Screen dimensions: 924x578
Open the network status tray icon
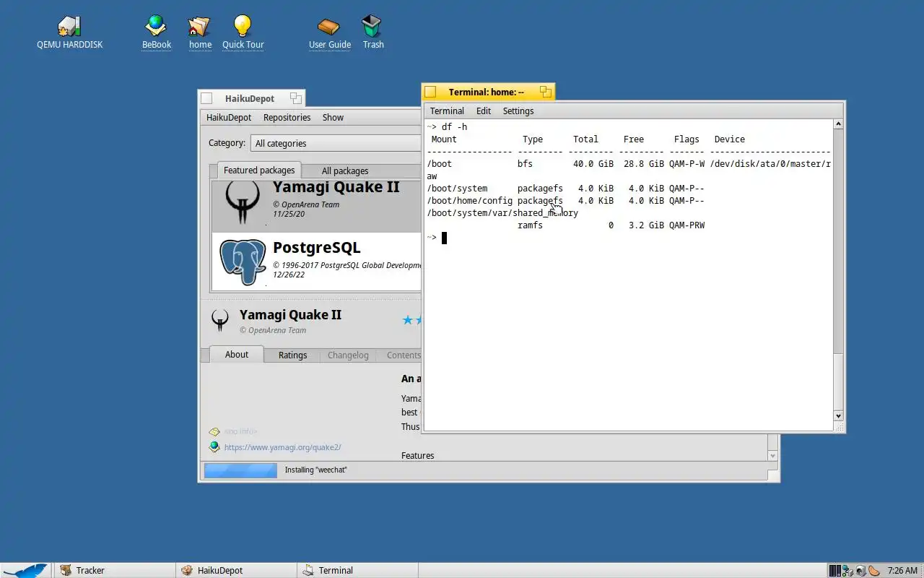[x=848, y=571]
